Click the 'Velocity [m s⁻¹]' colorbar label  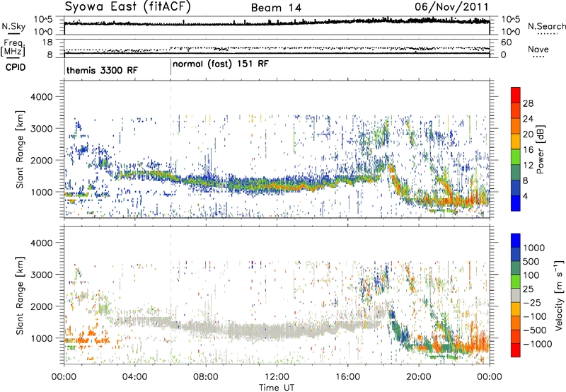coord(559,295)
